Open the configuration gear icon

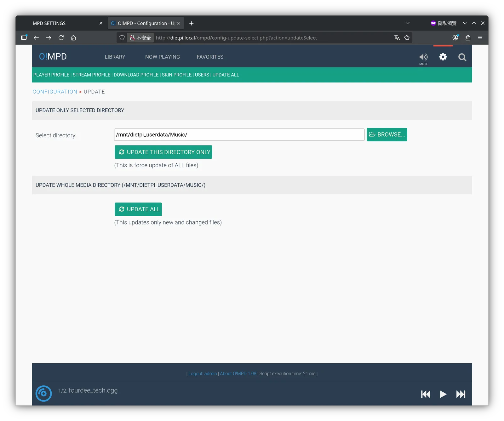[443, 57]
